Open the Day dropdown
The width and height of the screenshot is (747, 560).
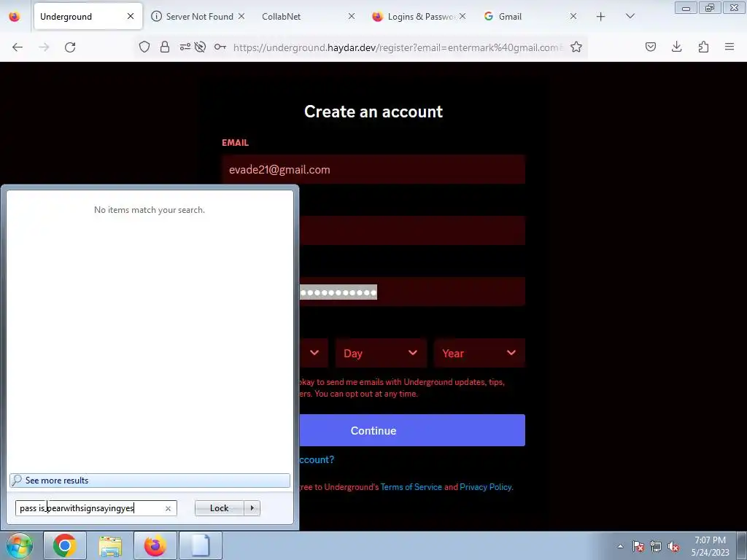pos(381,354)
